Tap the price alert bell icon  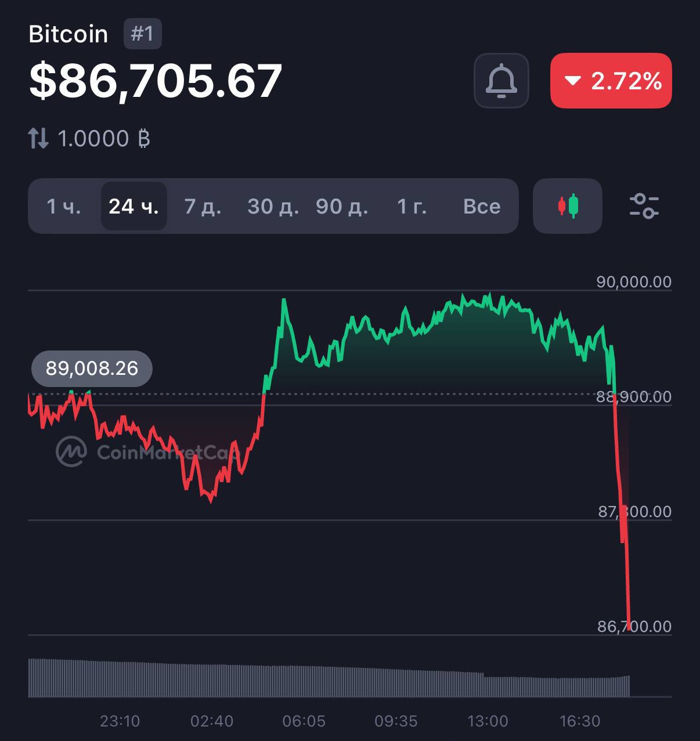click(x=501, y=81)
